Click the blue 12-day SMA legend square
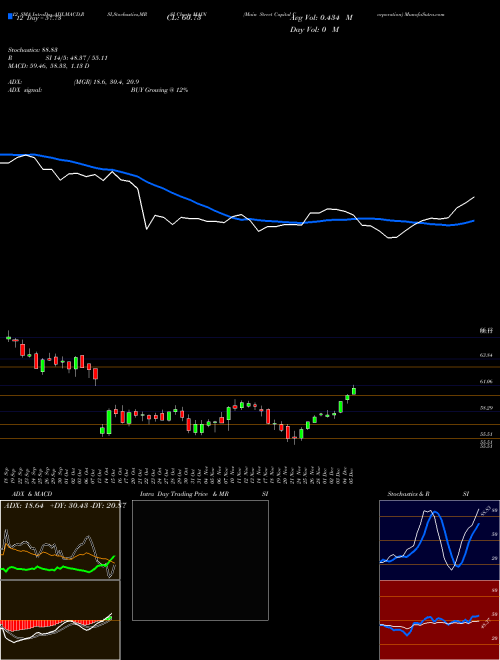 (x=10, y=16)
